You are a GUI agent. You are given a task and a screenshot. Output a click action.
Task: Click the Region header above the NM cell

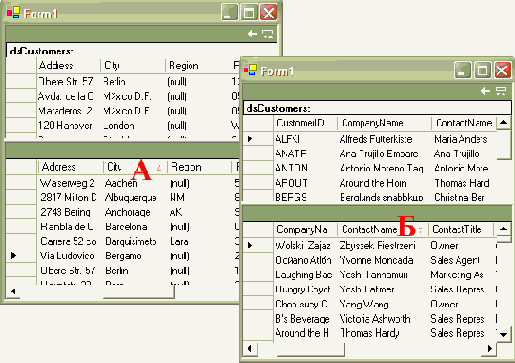(x=199, y=167)
